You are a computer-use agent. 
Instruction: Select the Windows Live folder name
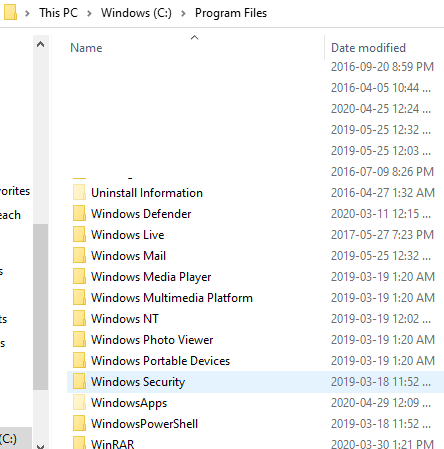point(128,235)
